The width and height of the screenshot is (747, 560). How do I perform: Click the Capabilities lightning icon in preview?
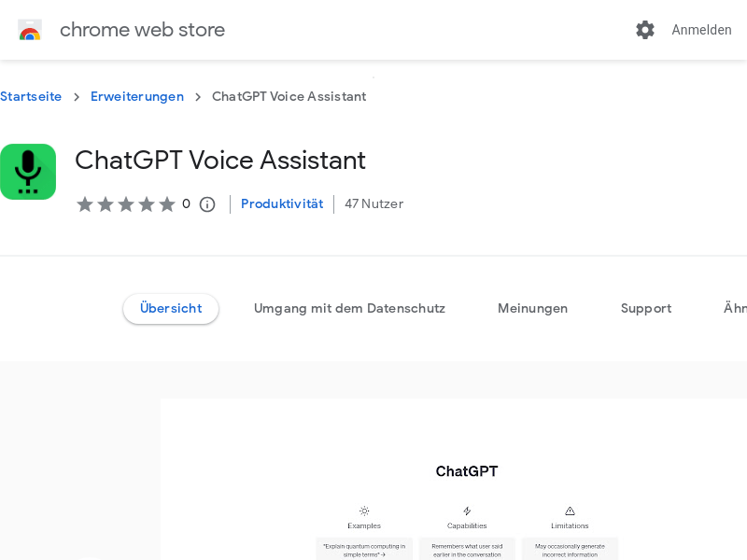467,511
